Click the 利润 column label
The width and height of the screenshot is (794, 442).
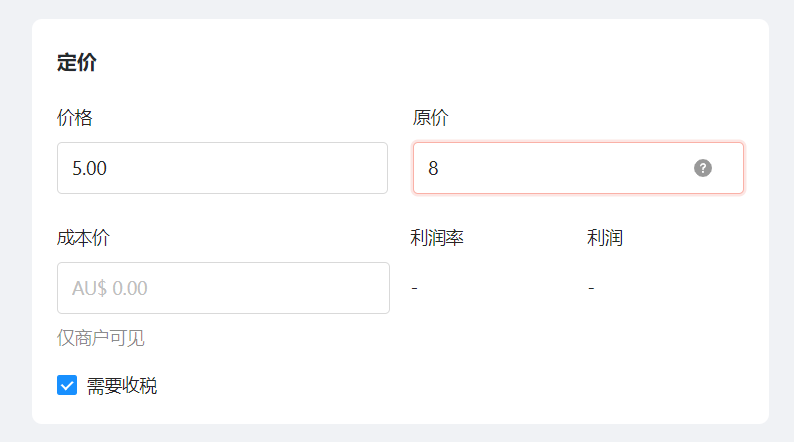[x=605, y=238]
